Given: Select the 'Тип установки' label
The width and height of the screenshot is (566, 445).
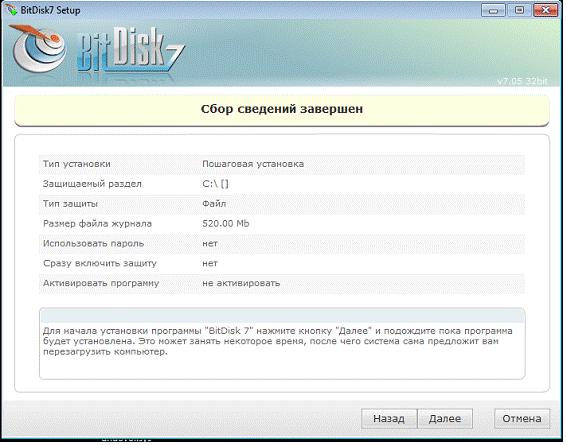Looking at the screenshot, I should tap(77, 164).
